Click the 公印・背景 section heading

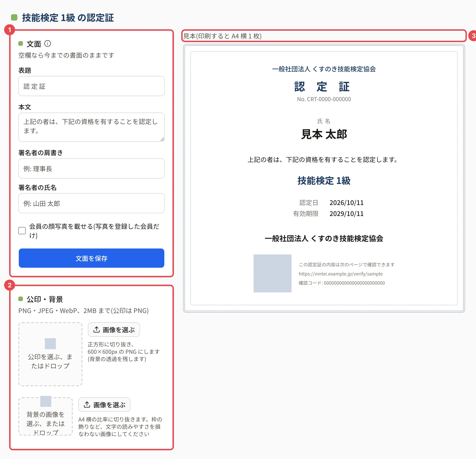(45, 299)
